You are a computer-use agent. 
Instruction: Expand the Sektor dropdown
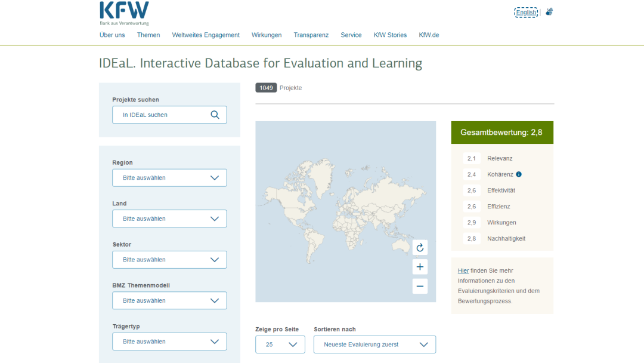(169, 259)
